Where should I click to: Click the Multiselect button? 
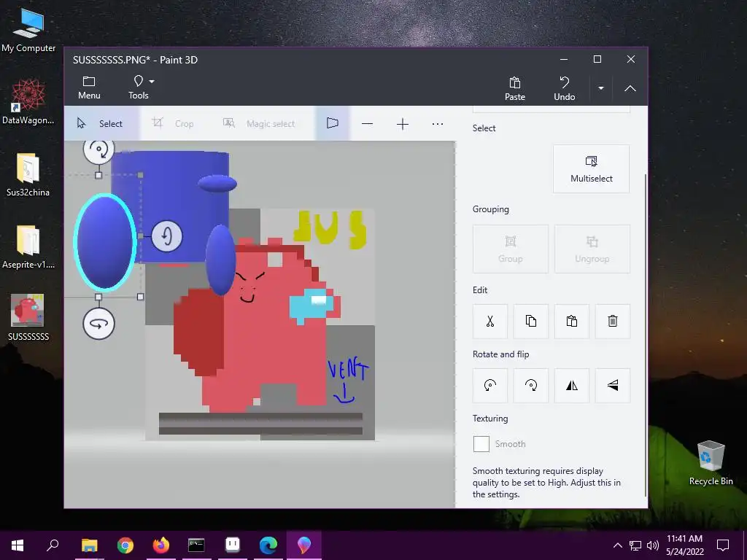click(591, 169)
